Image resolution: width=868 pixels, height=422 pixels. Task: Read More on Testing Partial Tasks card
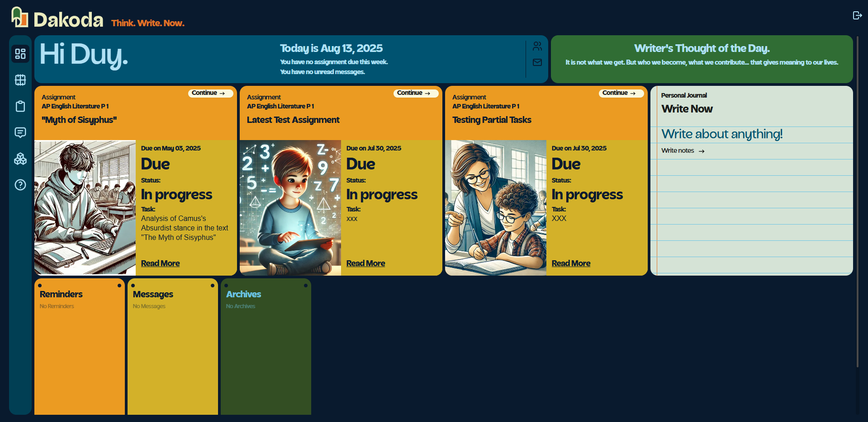(571, 263)
